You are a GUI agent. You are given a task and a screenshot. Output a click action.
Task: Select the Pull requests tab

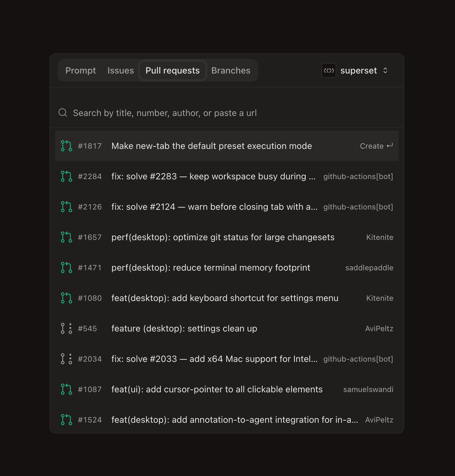[172, 70]
